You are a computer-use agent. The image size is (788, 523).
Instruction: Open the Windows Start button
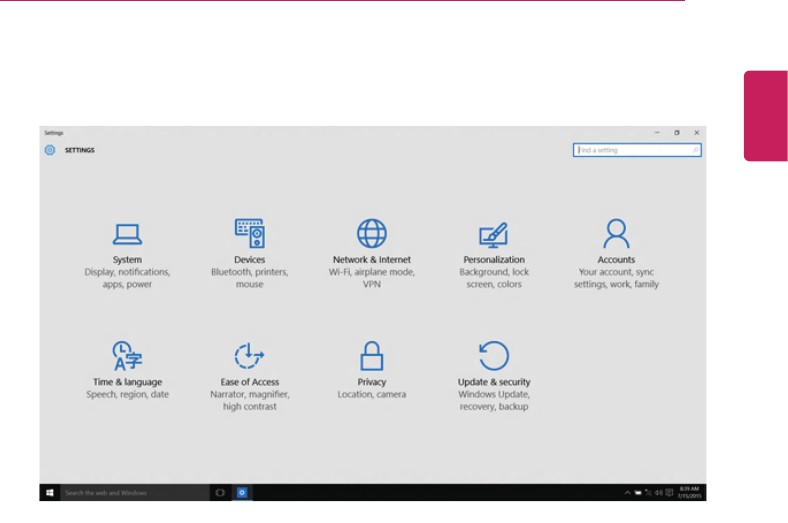(x=50, y=493)
